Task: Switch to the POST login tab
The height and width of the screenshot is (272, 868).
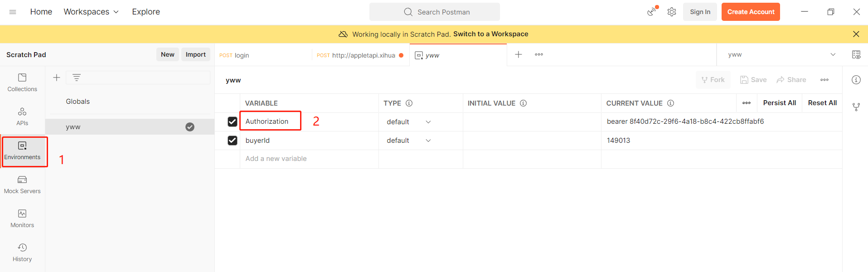Action: [x=263, y=55]
